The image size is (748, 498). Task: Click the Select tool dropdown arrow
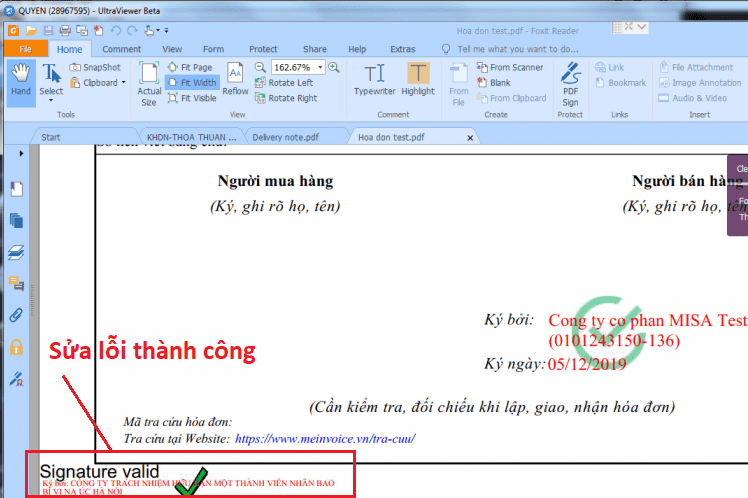point(51,100)
